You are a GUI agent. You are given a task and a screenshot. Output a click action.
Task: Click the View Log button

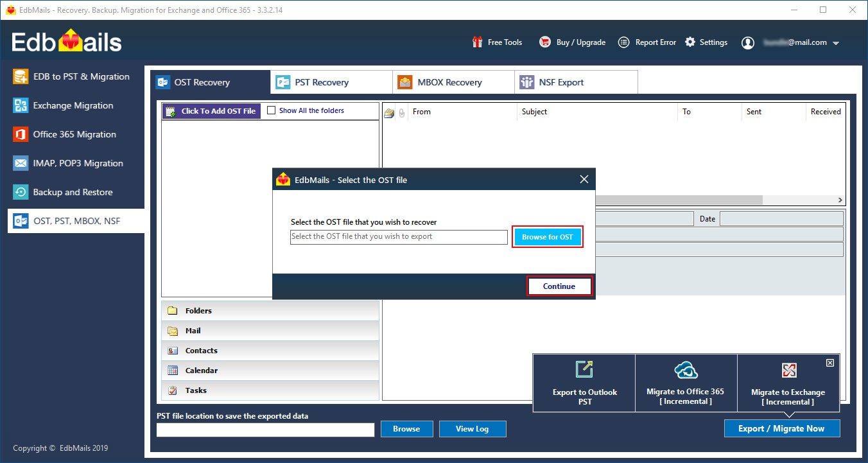473,429
